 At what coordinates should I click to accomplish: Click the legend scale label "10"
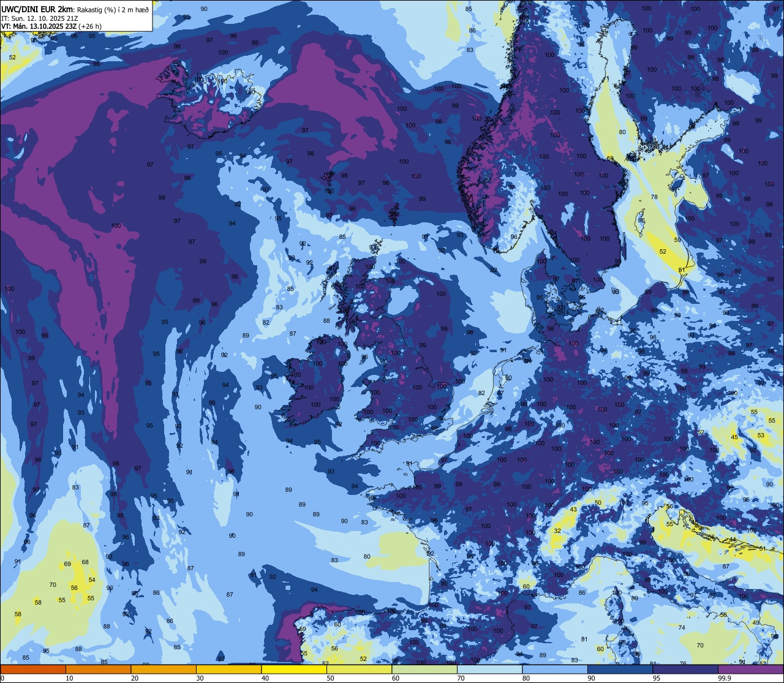coord(69,678)
